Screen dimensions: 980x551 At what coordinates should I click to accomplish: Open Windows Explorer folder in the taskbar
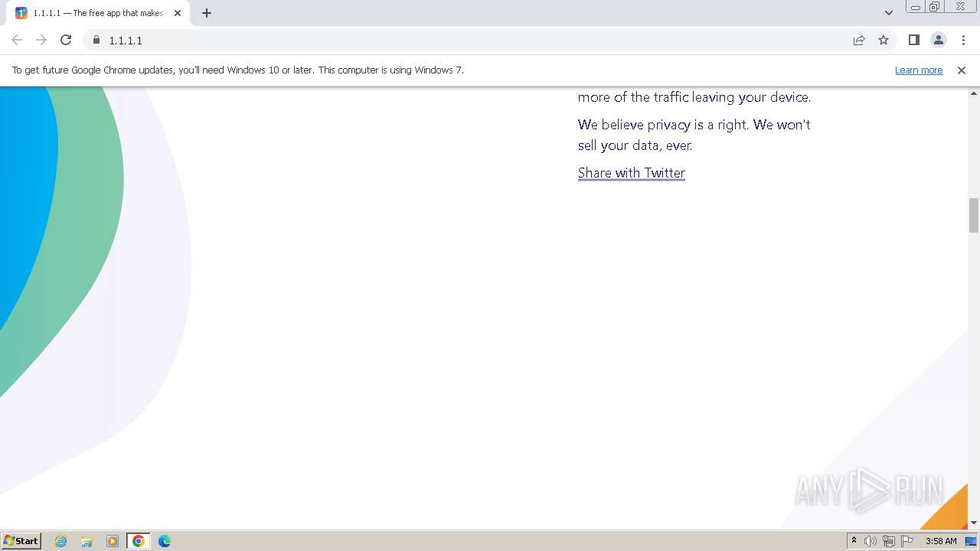click(x=87, y=541)
